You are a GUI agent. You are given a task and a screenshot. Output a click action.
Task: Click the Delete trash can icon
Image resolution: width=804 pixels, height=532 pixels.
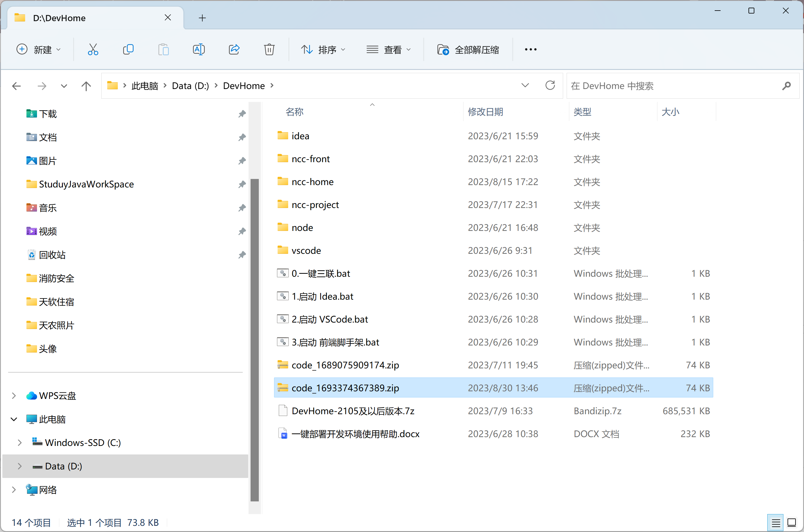pos(269,50)
